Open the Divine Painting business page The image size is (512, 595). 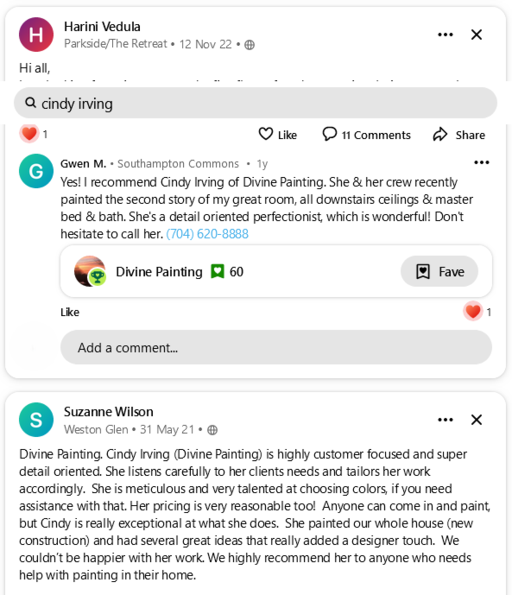[159, 272]
